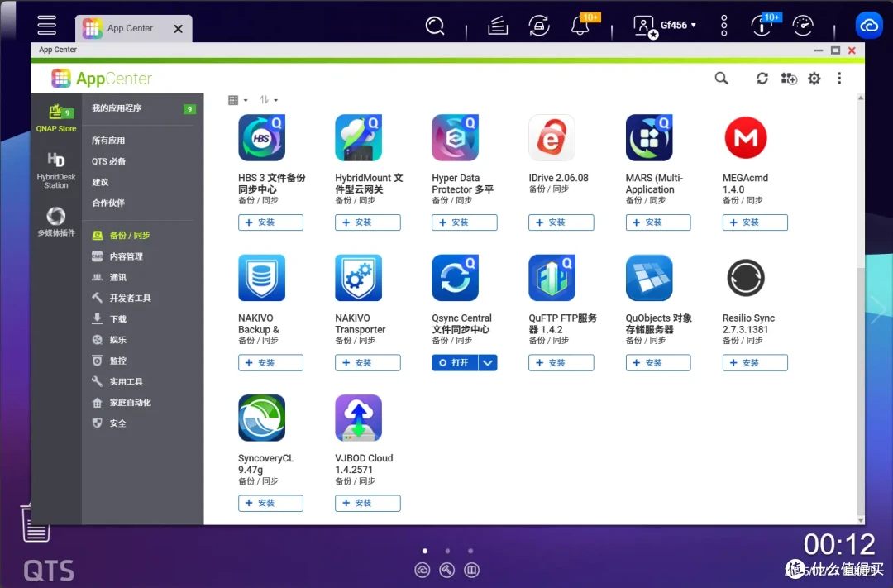
Task: Refresh the App Center list
Action: (x=762, y=78)
